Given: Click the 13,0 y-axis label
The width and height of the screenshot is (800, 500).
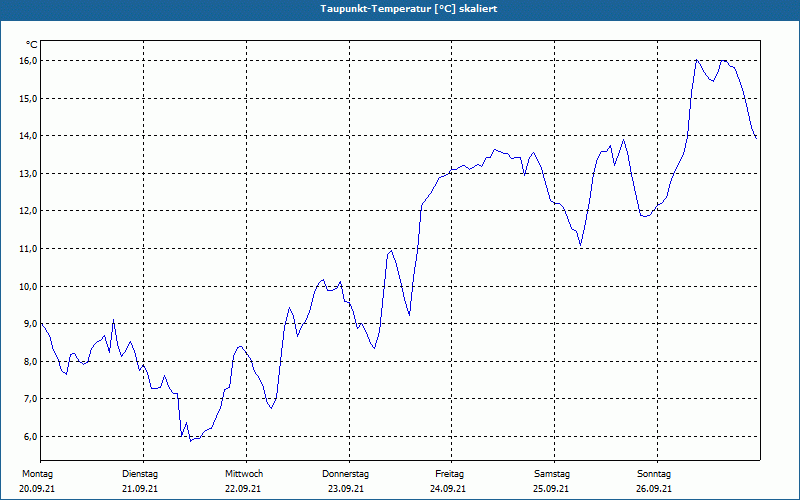Looking at the screenshot, I should point(29,173).
